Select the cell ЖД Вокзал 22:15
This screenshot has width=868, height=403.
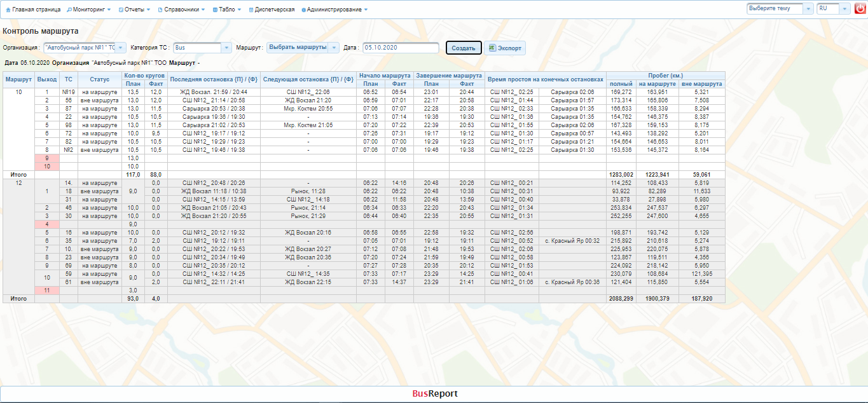tap(308, 282)
